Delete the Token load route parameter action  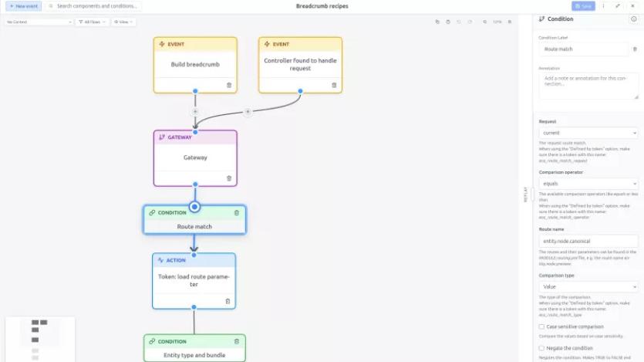tap(228, 301)
